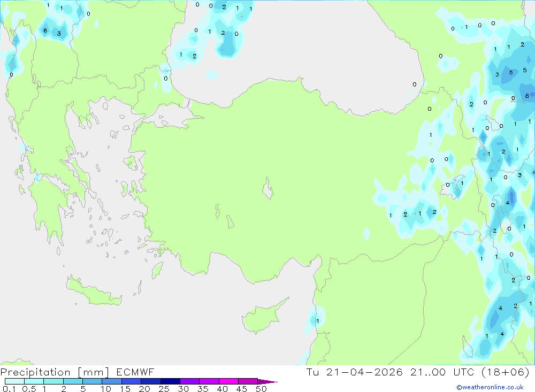The image size is (535, 392).
Task: Open the weatheronline.co.uk copyright link
Action: tap(490, 387)
